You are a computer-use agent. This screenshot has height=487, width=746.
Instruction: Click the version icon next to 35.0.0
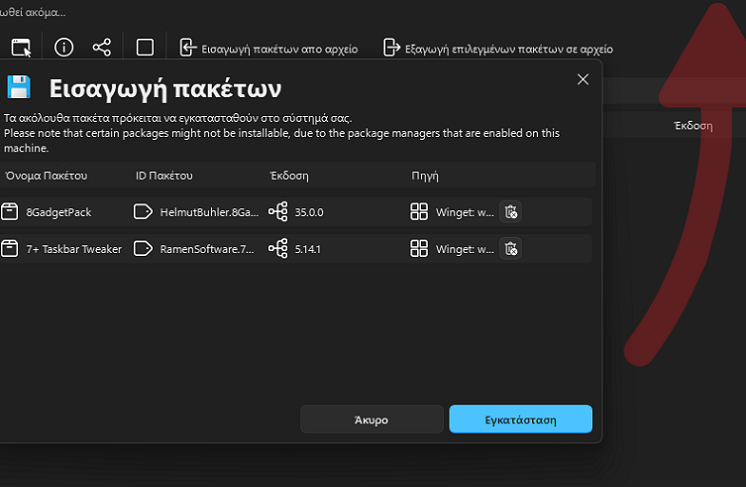pyautogui.click(x=278, y=212)
